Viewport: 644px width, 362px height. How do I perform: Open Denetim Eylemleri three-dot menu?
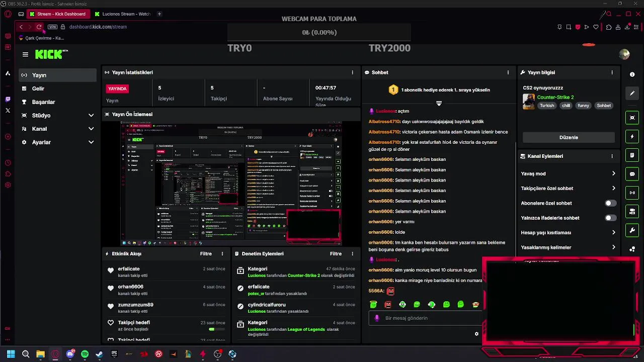tap(352, 254)
